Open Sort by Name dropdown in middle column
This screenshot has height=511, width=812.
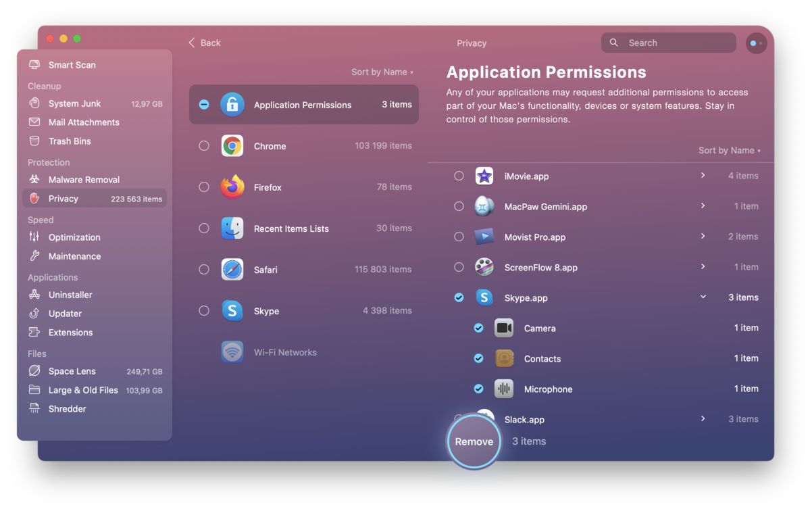(x=382, y=72)
